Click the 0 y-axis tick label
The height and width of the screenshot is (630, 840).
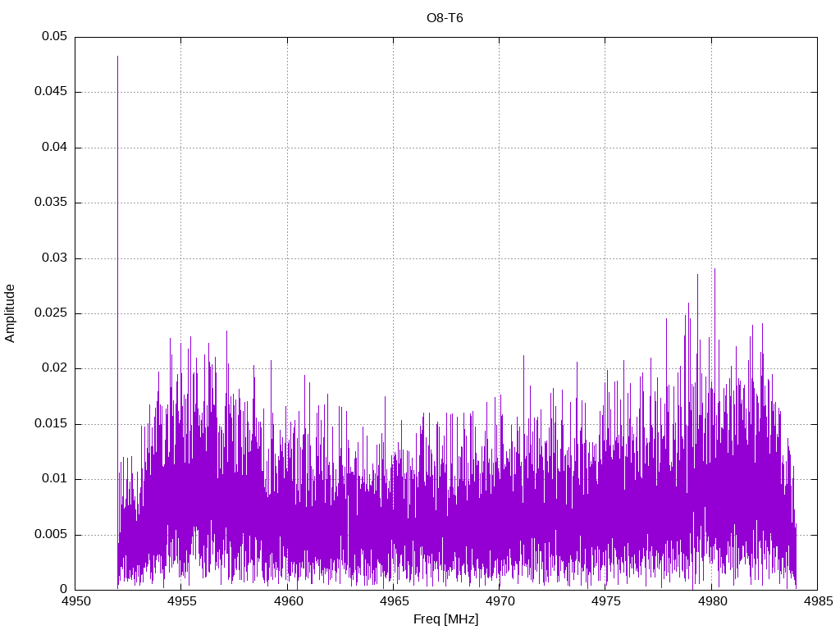(63, 590)
